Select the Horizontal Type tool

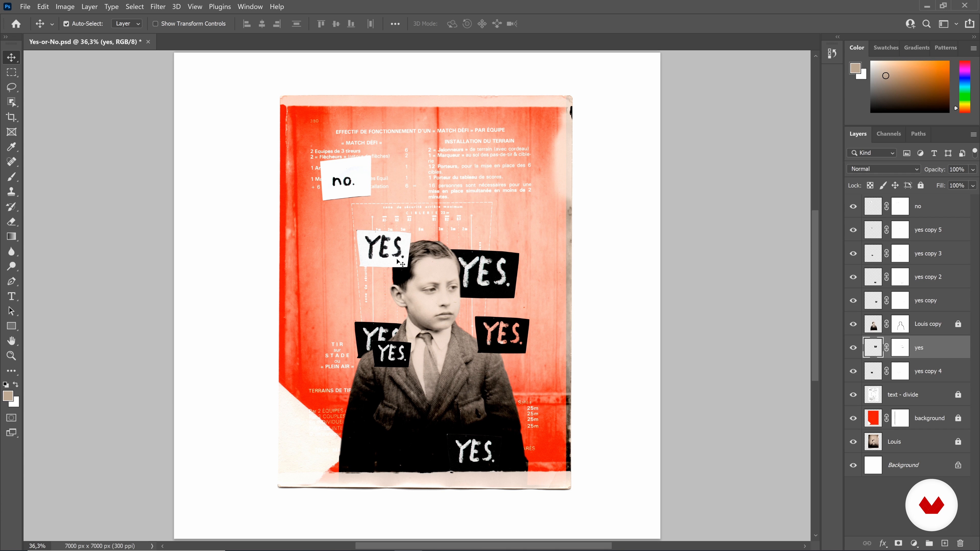(x=11, y=296)
